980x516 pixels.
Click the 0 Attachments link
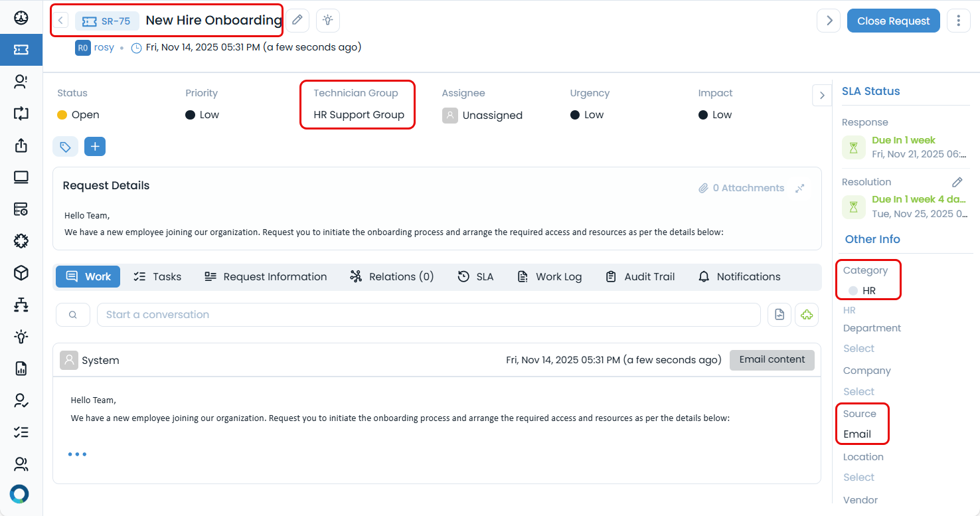(741, 188)
